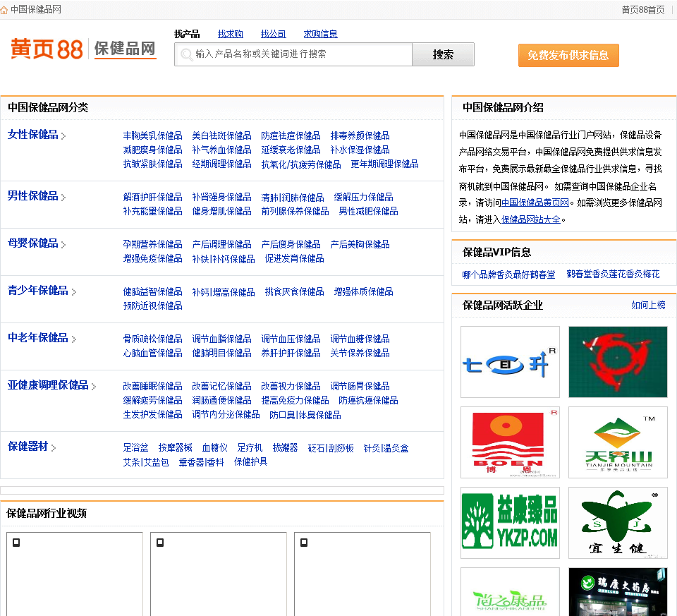Screen dimensions: 677x616
Task: Switch to the 找求购 search tab
Action: [230, 34]
